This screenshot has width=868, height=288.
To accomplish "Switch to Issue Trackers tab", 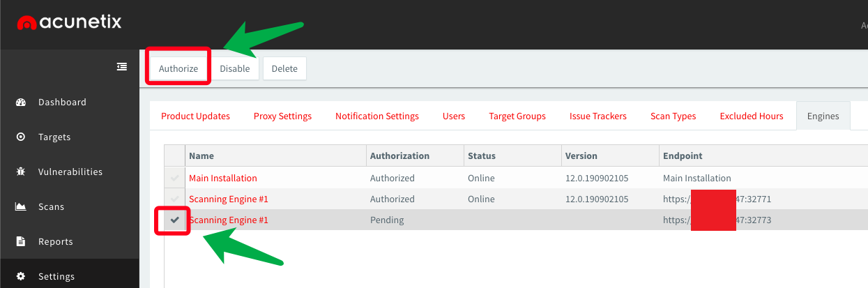I will tap(598, 116).
